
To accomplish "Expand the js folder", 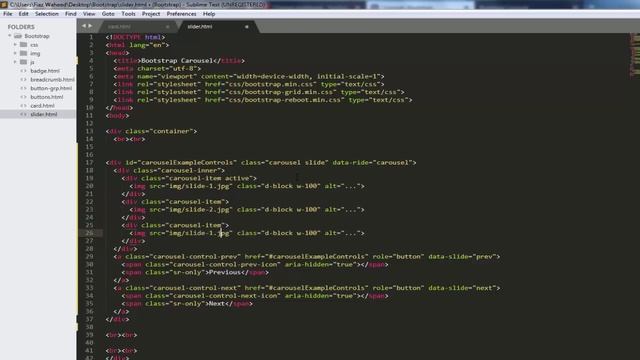I will (x=16, y=62).
